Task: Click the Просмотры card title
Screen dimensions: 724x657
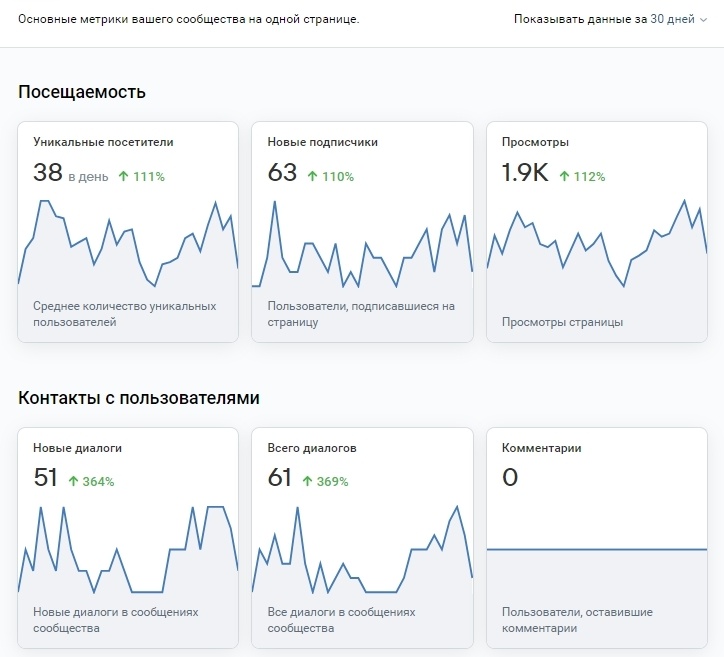Action: 535,142
